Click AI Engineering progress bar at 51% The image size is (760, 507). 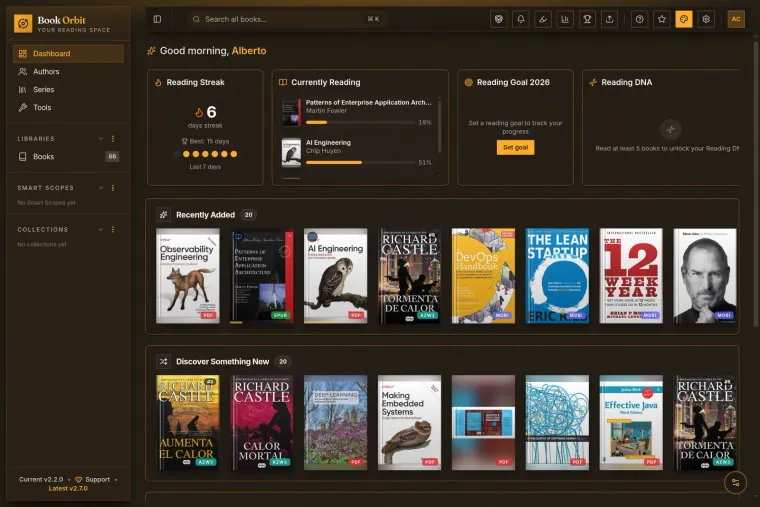(x=360, y=162)
